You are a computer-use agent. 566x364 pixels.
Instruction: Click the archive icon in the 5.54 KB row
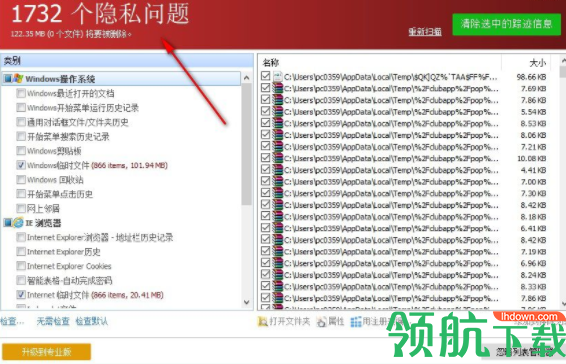click(277, 112)
